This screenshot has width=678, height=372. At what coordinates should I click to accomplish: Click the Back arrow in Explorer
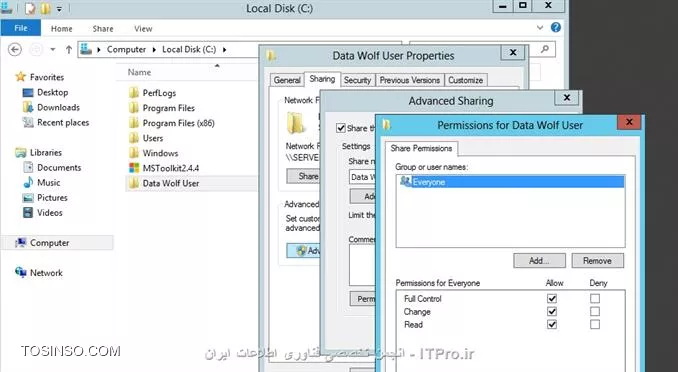tap(15, 49)
